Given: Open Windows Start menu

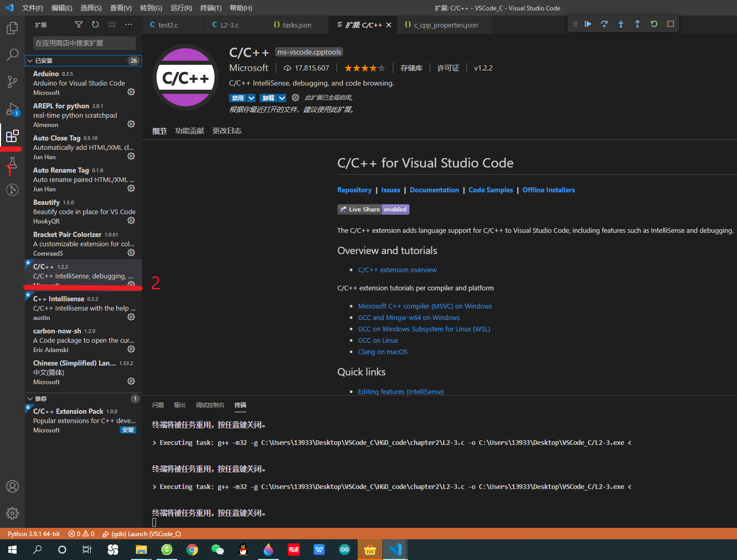Looking at the screenshot, I should click(12, 550).
